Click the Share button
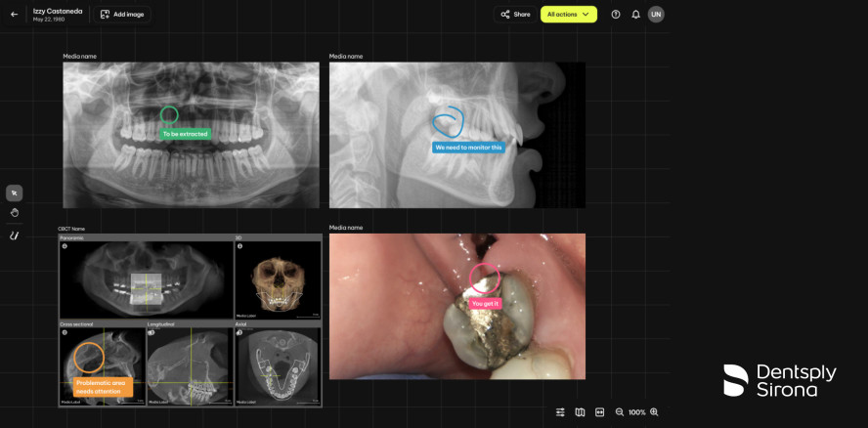868x428 pixels. [515, 15]
